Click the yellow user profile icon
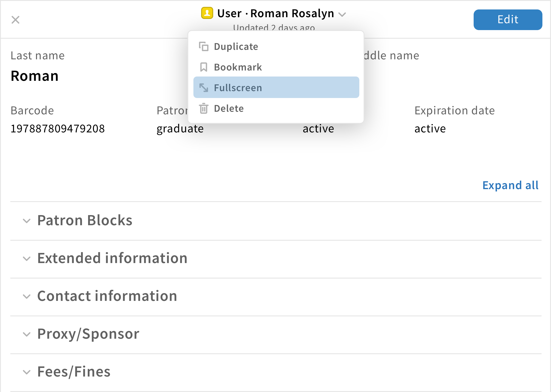 pyautogui.click(x=207, y=13)
